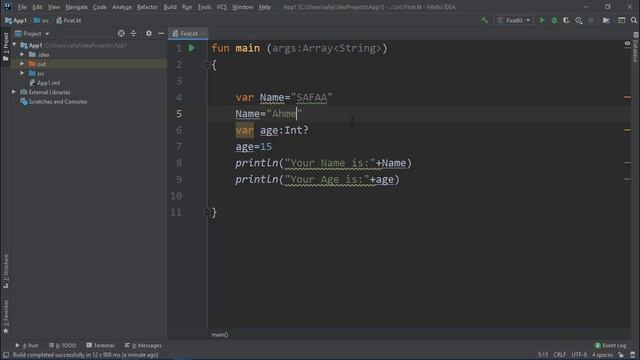The width and height of the screenshot is (640, 360).
Task: Open the Event Log button
Action: [611, 345]
